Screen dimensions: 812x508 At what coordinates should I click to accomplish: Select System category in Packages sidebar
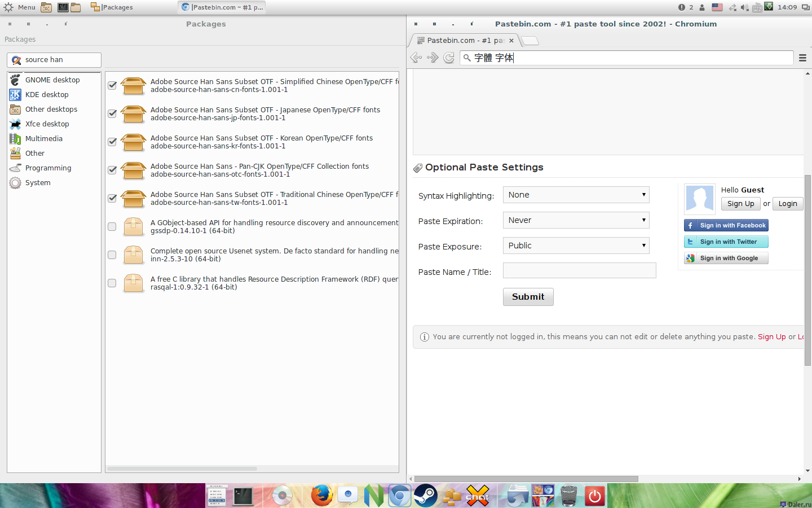point(54,183)
